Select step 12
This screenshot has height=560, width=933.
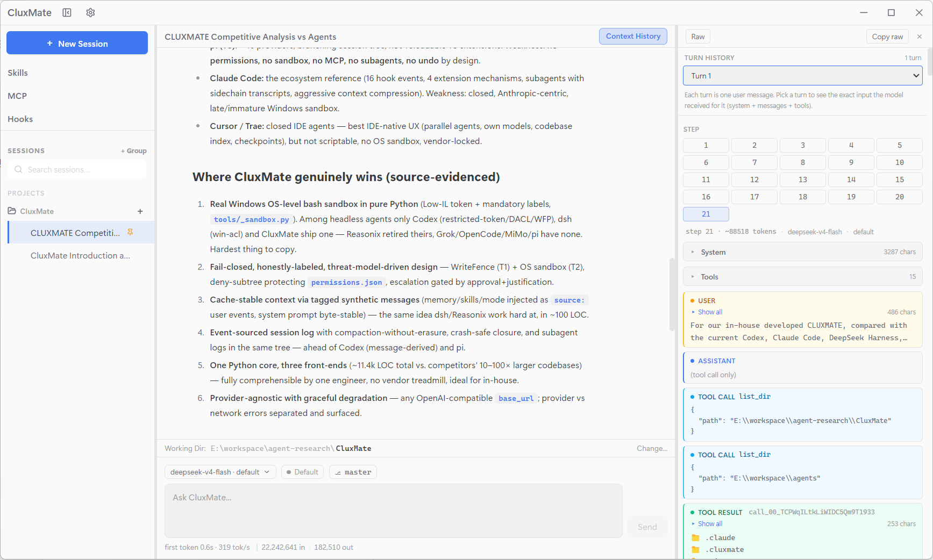tap(754, 180)
